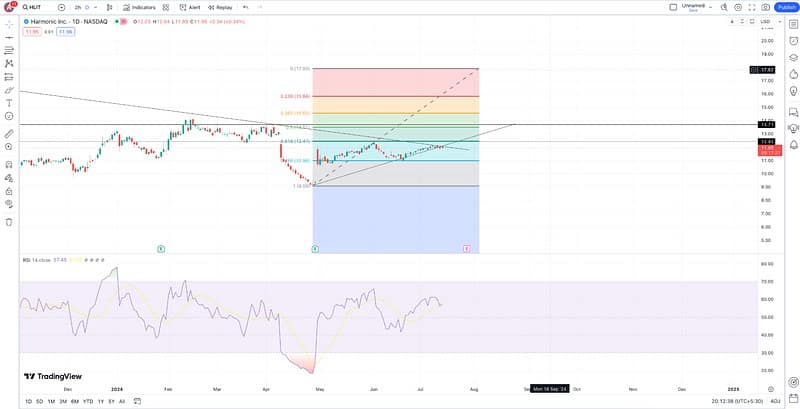Toggle fullscreen mode
Viewport: 800px width, 409px height.
(x=752, y=7)
